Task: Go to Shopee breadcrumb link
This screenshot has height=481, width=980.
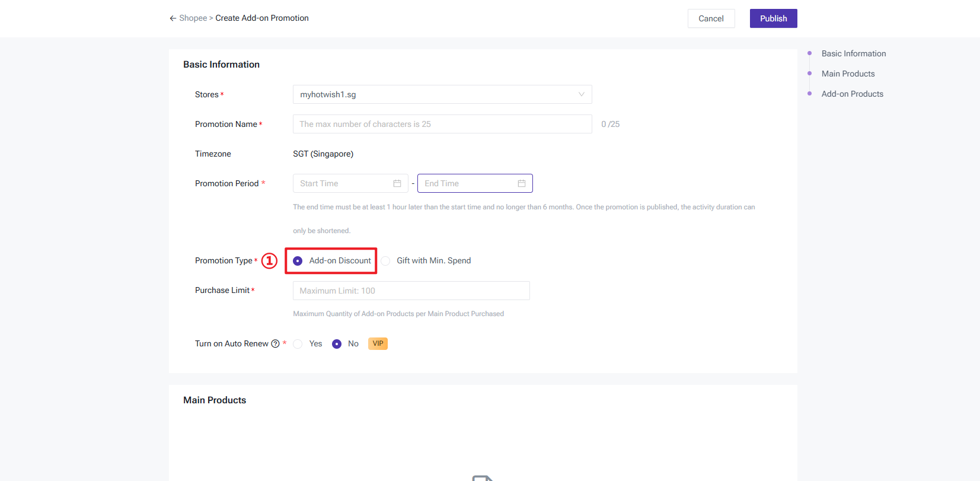Action: tap(193, 18)
